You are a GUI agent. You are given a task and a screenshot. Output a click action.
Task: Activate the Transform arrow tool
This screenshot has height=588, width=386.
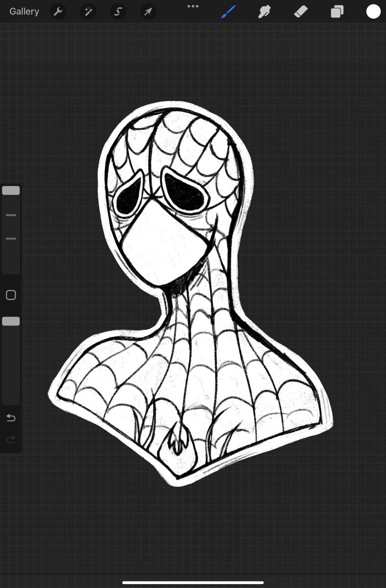tap(148, 11)
